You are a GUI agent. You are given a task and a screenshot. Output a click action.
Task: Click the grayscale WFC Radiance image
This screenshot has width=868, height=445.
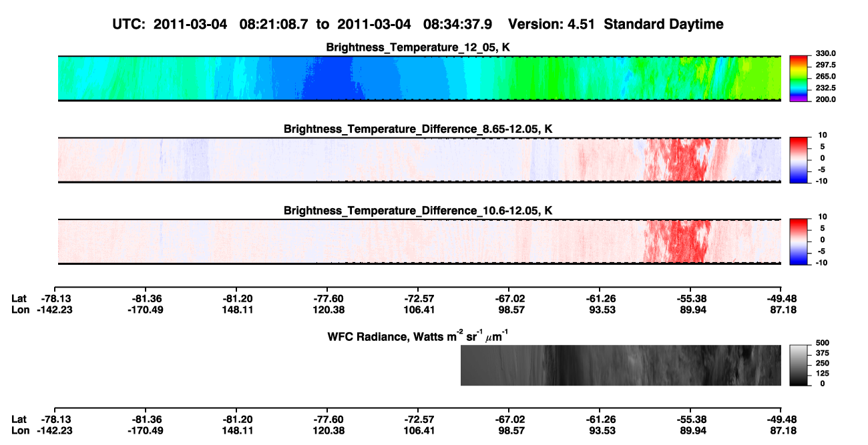coord(621,365)
